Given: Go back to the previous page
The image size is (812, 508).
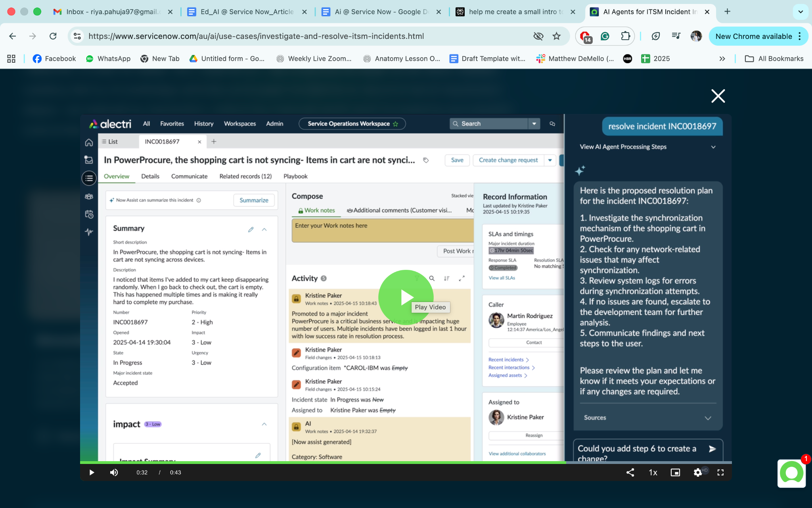Looking at the screenshot, I should (x=13, y=36).
